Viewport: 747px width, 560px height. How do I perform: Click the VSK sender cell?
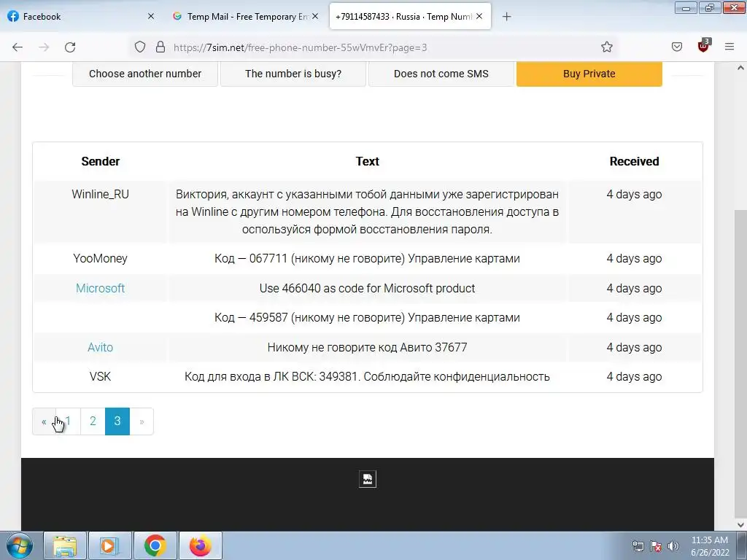[100, 377]
